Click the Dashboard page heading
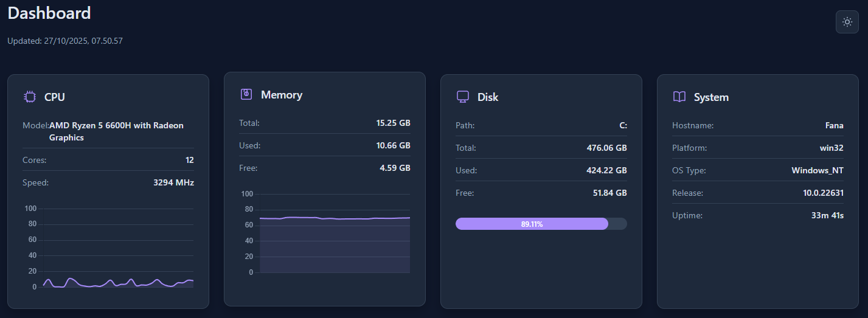This screenshot has height=318, width=868. pyautogui.click(x=49, y=13)
